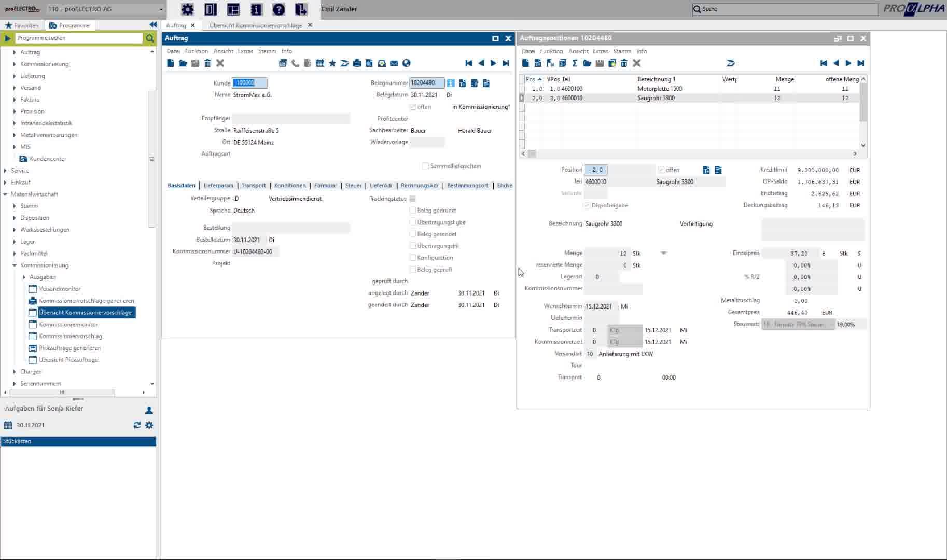Image resolution: width=947 pixels, height=560 pixels.
Task: Toggle the Beleg gesendet checkbox
Action: coord(413,234)
